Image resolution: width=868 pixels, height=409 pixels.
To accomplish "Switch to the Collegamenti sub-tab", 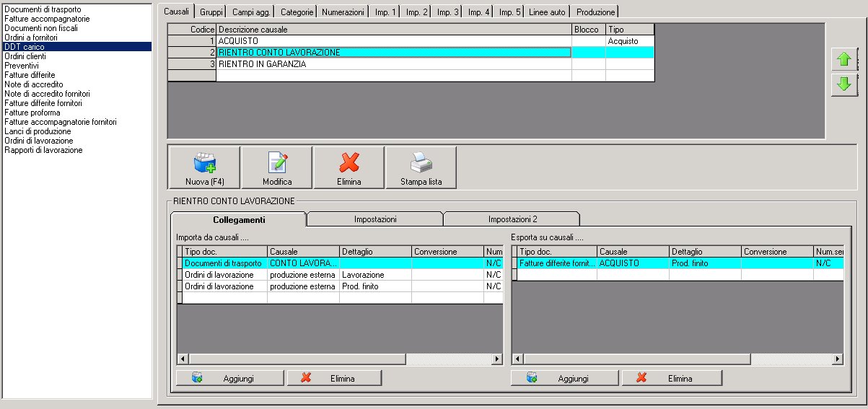I will (x=239, y=219).
